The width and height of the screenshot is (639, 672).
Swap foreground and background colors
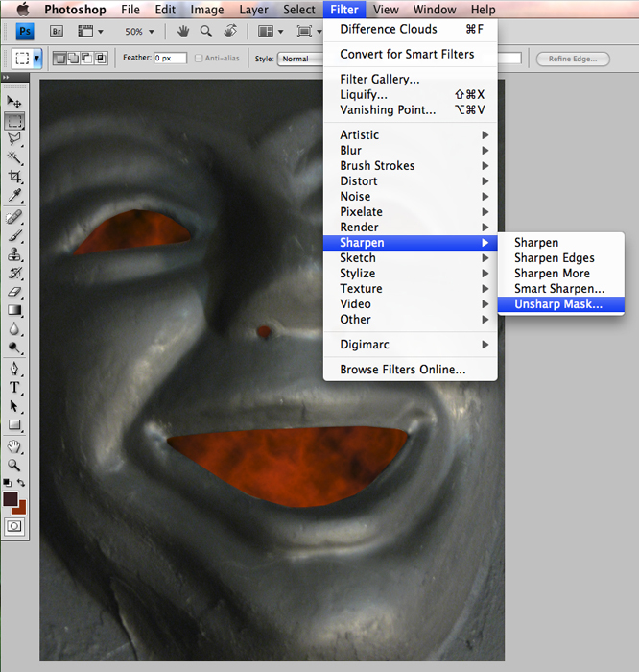coord(21,483)
